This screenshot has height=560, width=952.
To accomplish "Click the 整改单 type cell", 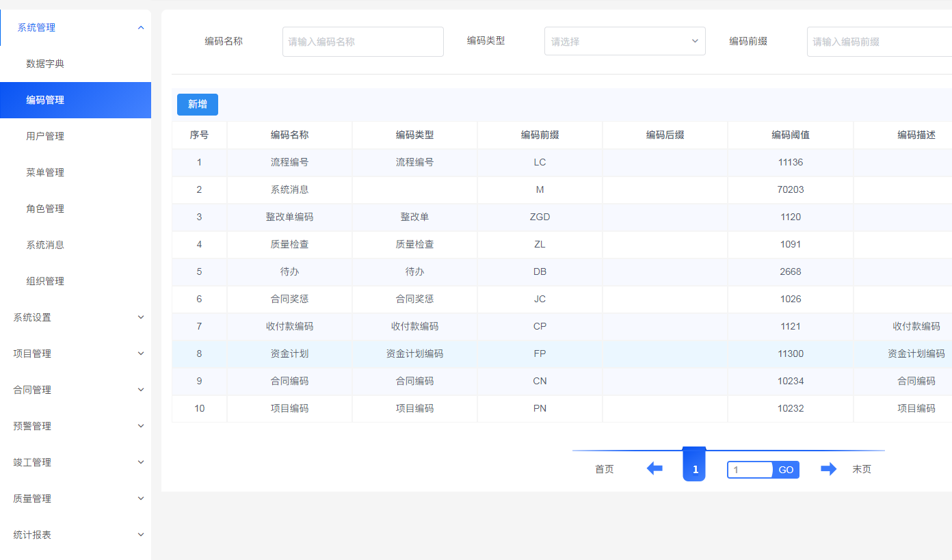I will pos(415,217).
